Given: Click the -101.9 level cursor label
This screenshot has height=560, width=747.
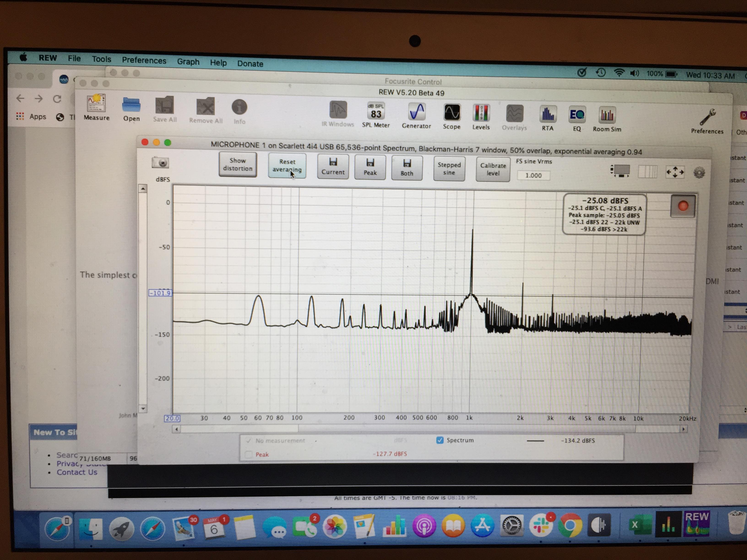Looking at the screenshot, I should 160,293.
